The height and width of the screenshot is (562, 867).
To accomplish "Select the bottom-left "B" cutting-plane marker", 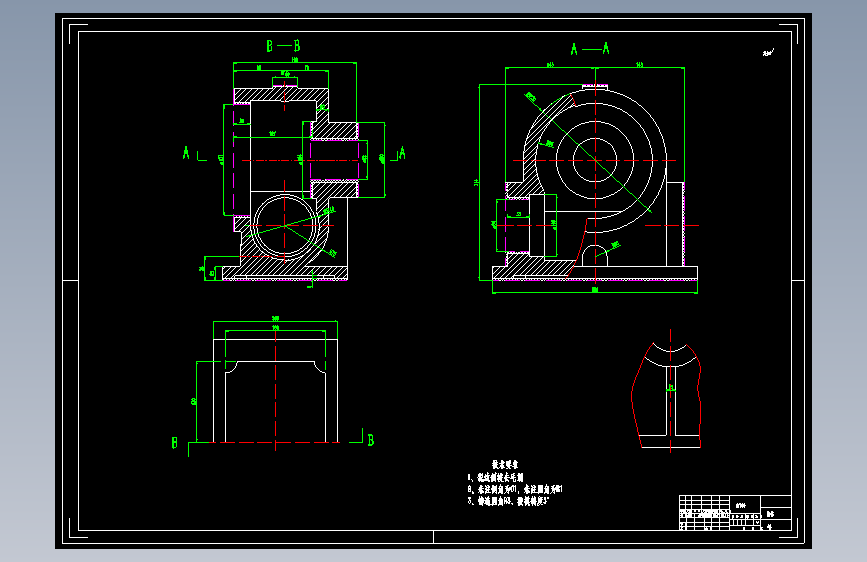I will (175, 443).
